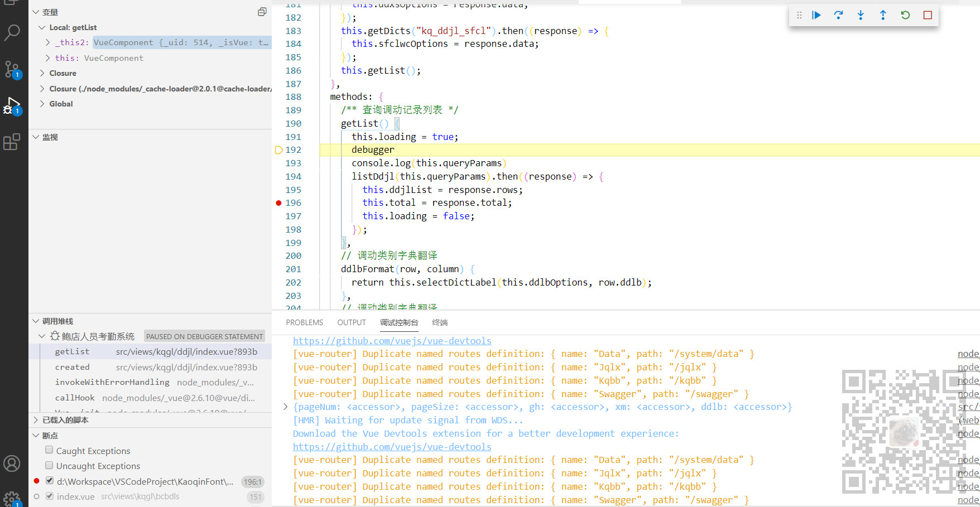This screenshot has height=507, width=980.
Task: Continue debugging execution
Action: tap(816, 15)
